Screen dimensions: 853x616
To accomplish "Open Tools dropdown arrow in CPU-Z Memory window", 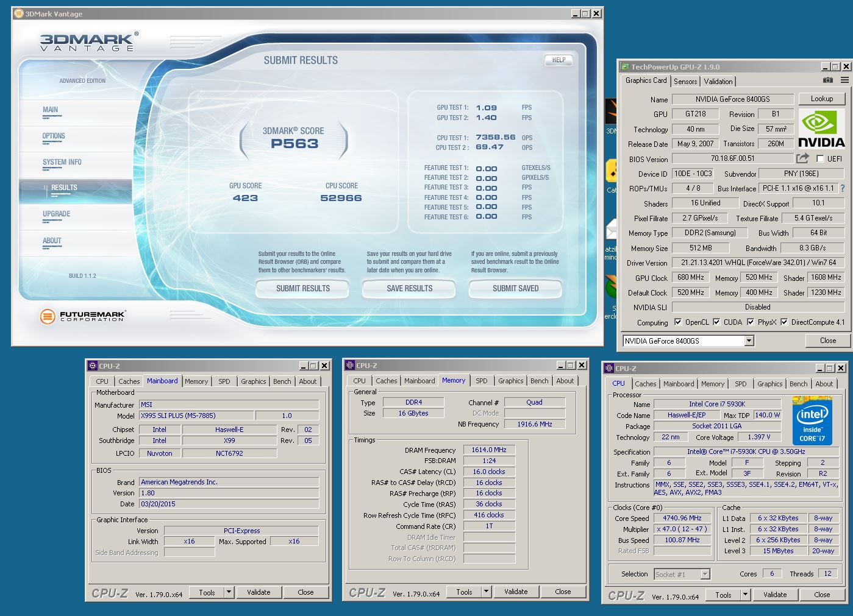I will click(x=486, y=591).
